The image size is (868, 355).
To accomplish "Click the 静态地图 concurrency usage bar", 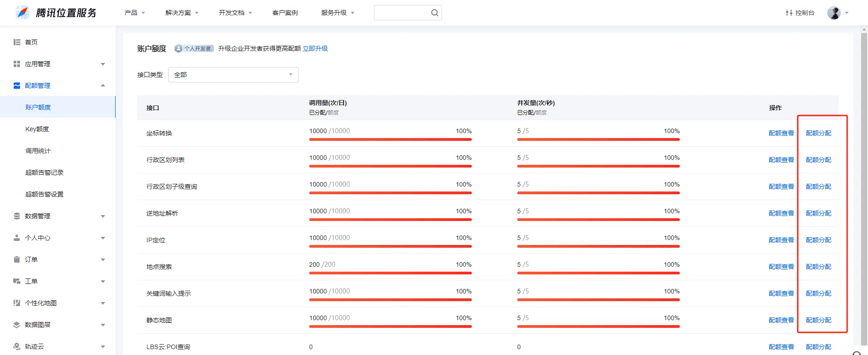I will (598, 326).
